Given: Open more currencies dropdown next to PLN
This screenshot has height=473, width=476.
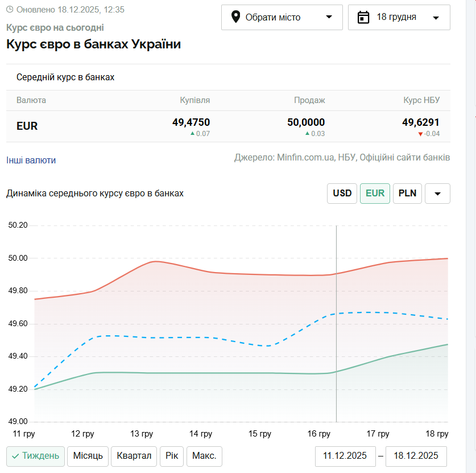Looking at the screenshot, I should click(x=437, y=194).
